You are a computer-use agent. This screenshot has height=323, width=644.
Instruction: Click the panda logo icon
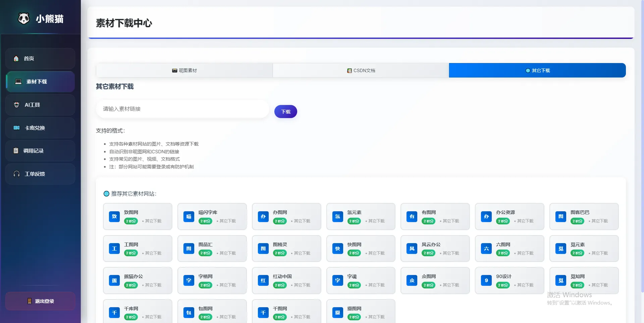click(23, 18)
